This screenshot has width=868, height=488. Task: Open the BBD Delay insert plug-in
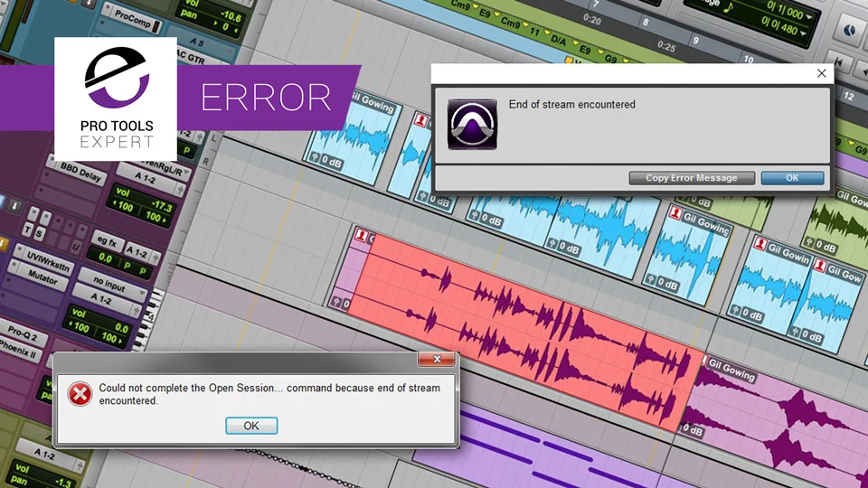[81, 173]
